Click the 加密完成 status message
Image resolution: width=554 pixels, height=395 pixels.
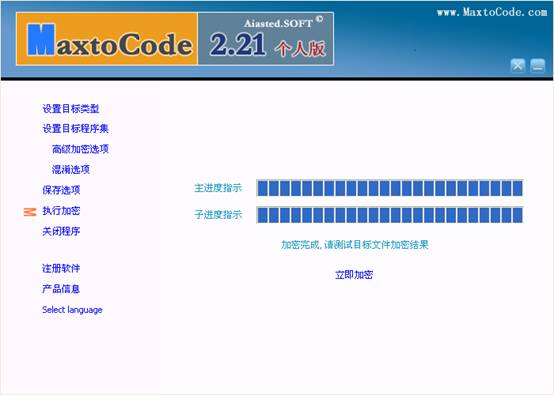click(x=355, y=244)
